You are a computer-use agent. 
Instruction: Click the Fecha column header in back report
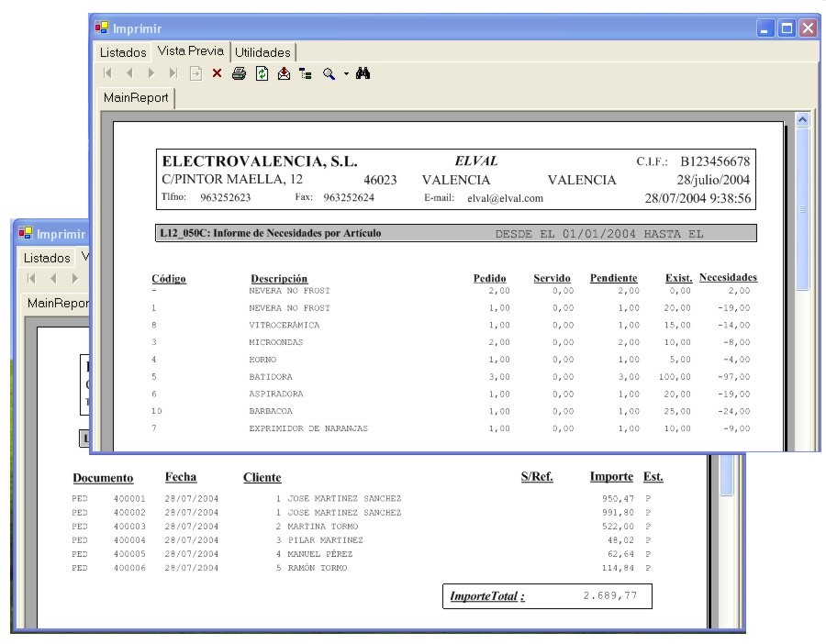coord(181,477)
